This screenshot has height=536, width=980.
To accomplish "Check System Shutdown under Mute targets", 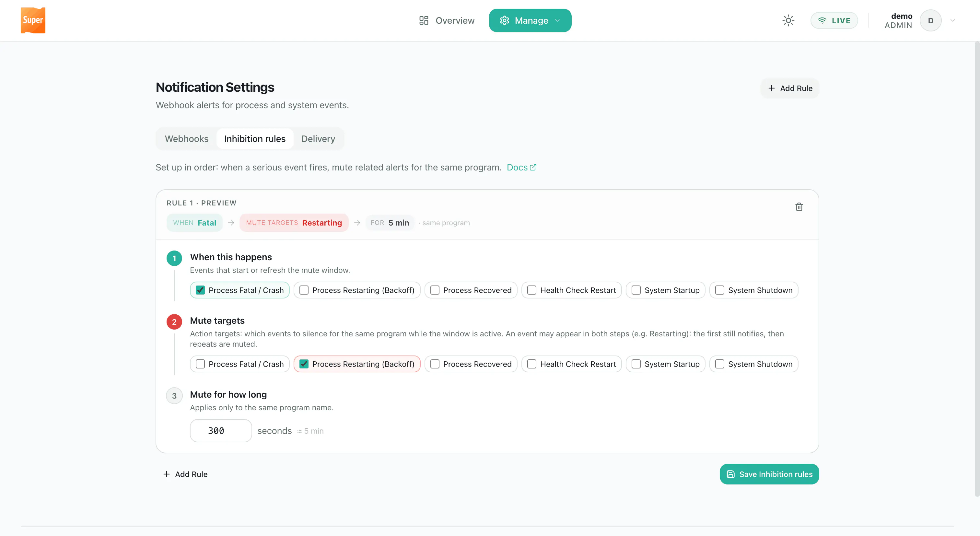I will tap(754, 364).
